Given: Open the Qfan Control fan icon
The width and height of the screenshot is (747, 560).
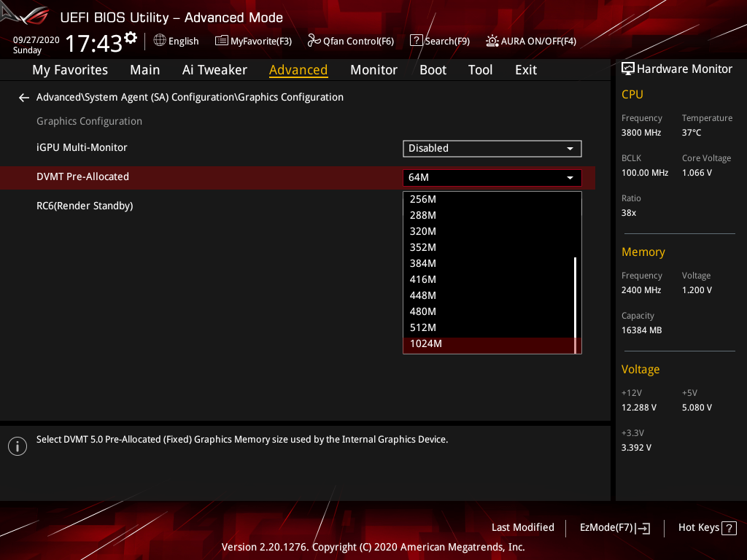Looking at the screenshot, I should tap(314, 41).
